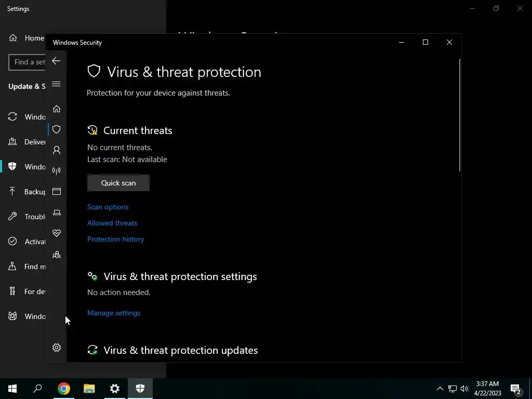Open App & browser control icon
The image size is (532, 399).
[56, 191]
